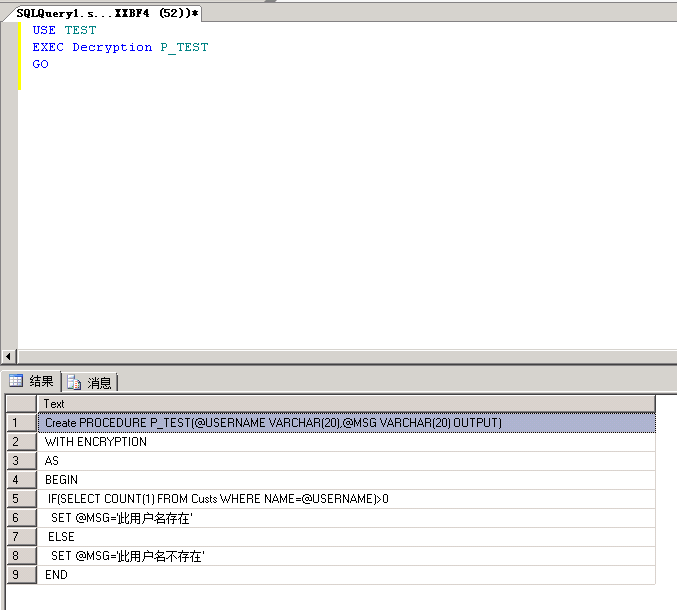Select row header number 1
Screen dimensions: 677x610
(21, 423)
